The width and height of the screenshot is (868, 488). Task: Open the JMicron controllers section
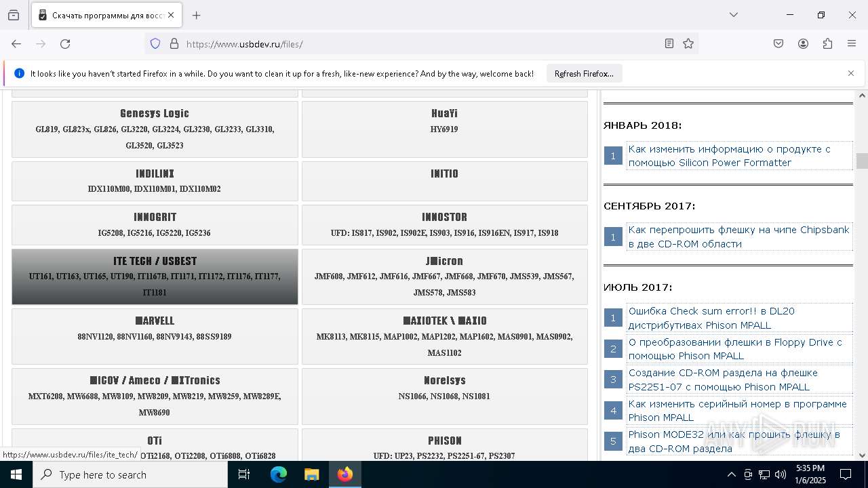pyautogui.click(x=444, y=277)
